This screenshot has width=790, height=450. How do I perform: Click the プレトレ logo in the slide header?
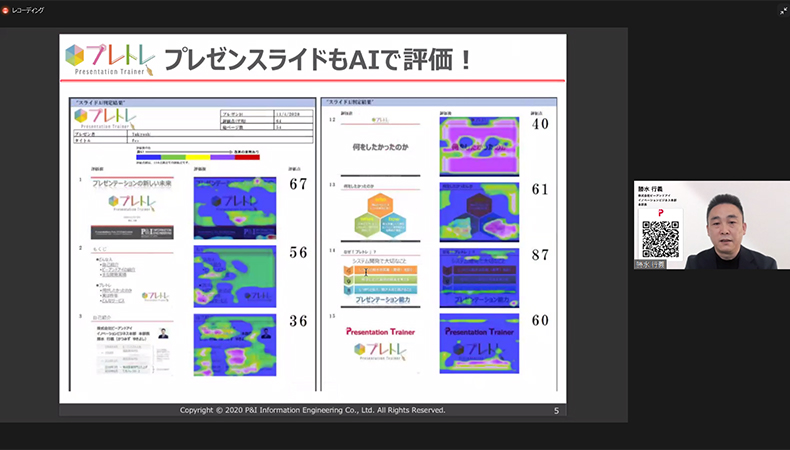[110, 60]
